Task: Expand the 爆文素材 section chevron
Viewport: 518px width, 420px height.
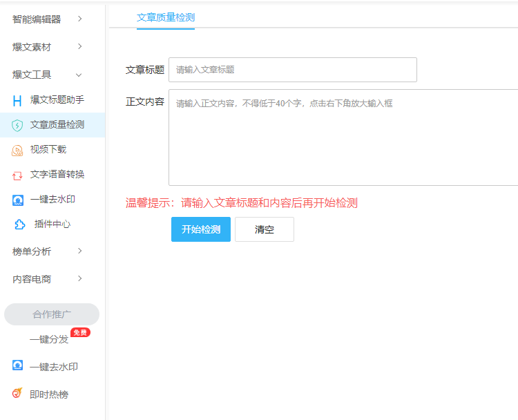Action: click(80, 46)
